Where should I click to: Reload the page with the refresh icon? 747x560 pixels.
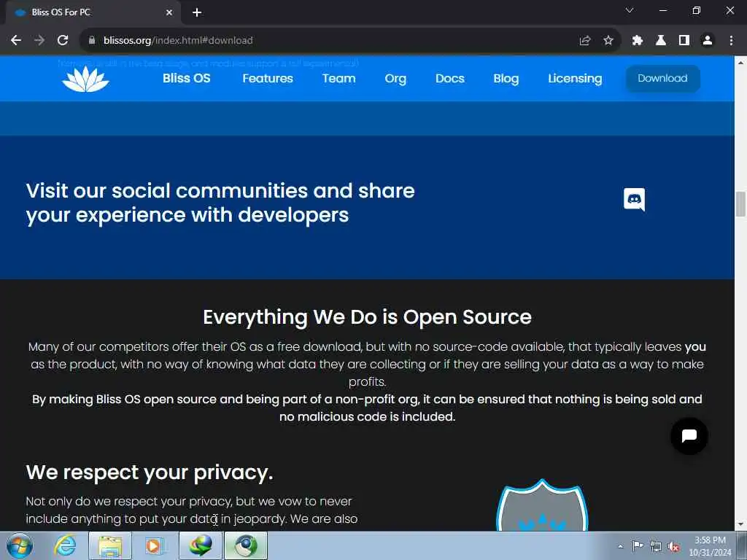pyautogui.click(x=63, y=41)
